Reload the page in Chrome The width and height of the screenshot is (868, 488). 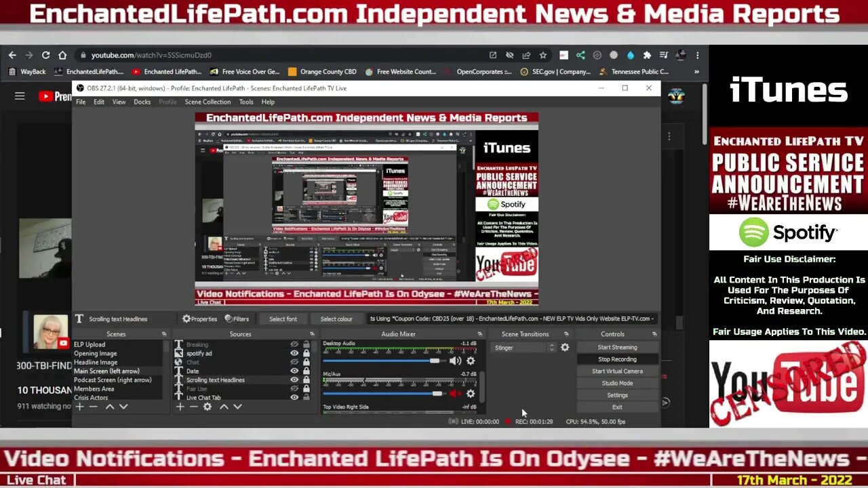[x=45, y=55]
